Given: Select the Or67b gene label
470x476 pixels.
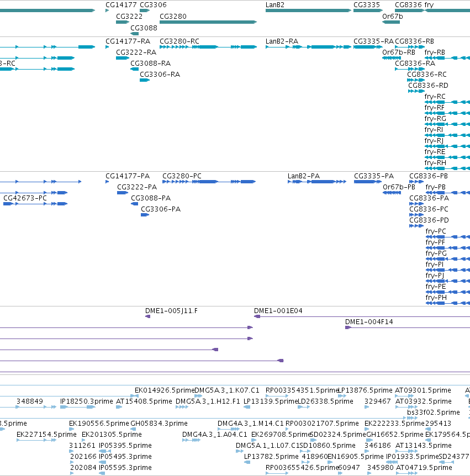Looking at the screenshot, I should (x=393, y=17).
